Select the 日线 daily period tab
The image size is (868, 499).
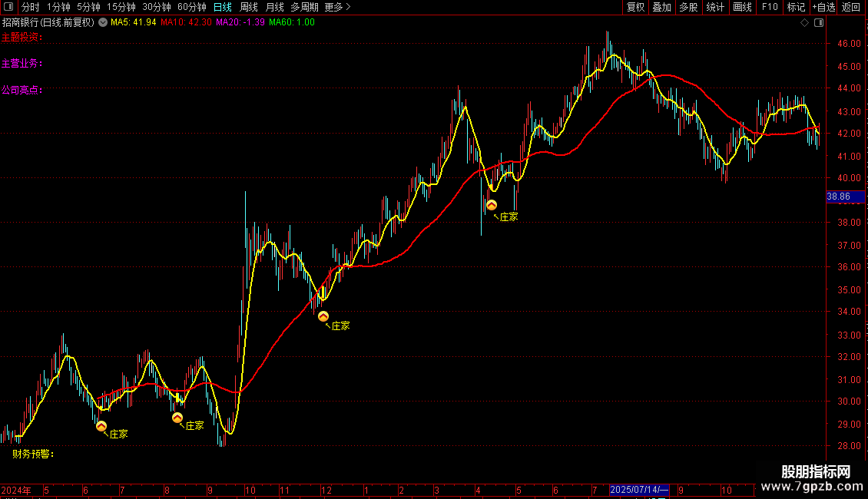tap(223, 7)
